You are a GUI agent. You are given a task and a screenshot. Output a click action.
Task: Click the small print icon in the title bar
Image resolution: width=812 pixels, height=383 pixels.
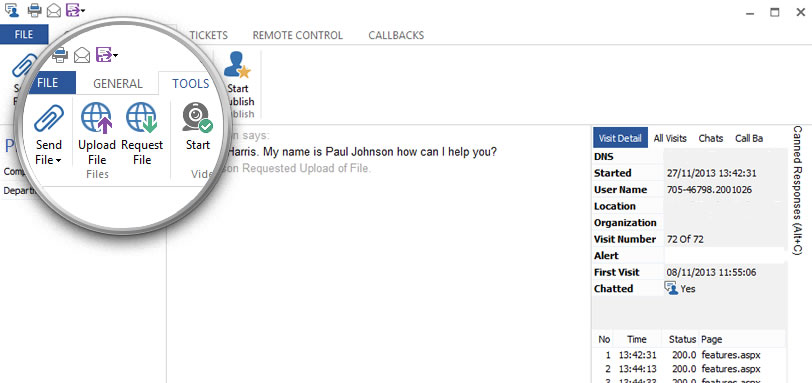coord(35,10)
